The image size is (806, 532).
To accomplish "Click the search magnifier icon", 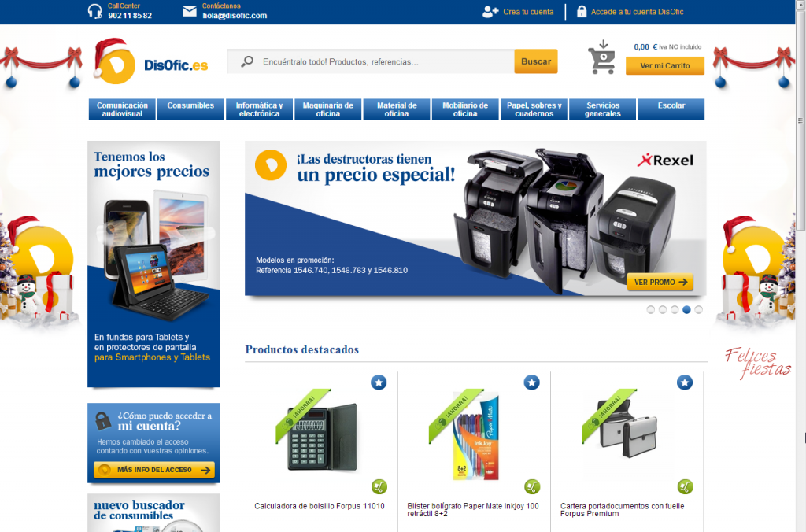I will coord(247,61).
